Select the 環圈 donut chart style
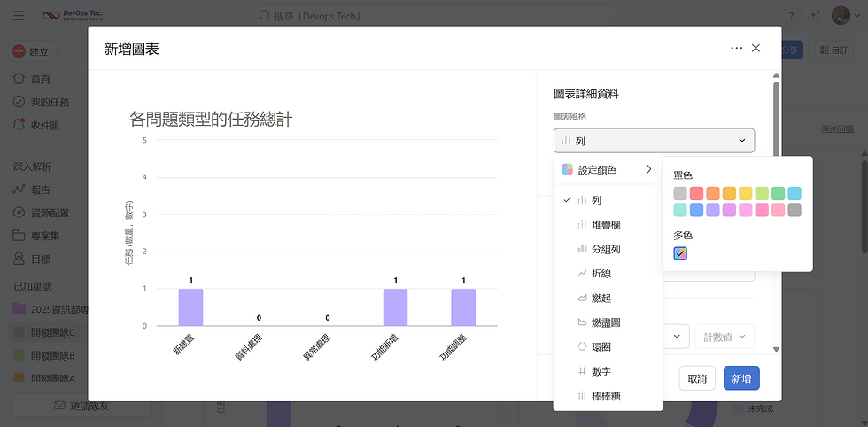The width and height of the screenshot is (868, 427). 608,346
